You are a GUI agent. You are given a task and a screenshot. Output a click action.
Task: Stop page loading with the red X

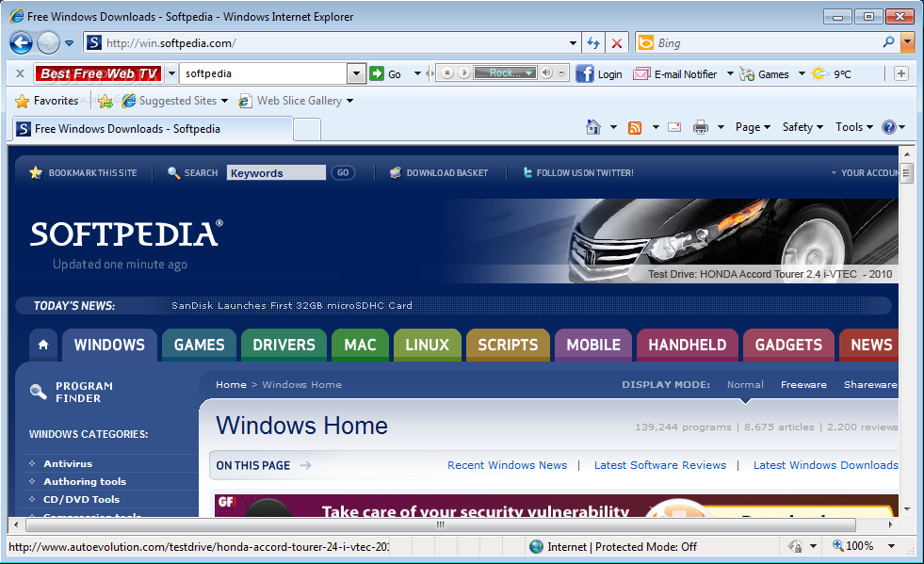[617, 43]
